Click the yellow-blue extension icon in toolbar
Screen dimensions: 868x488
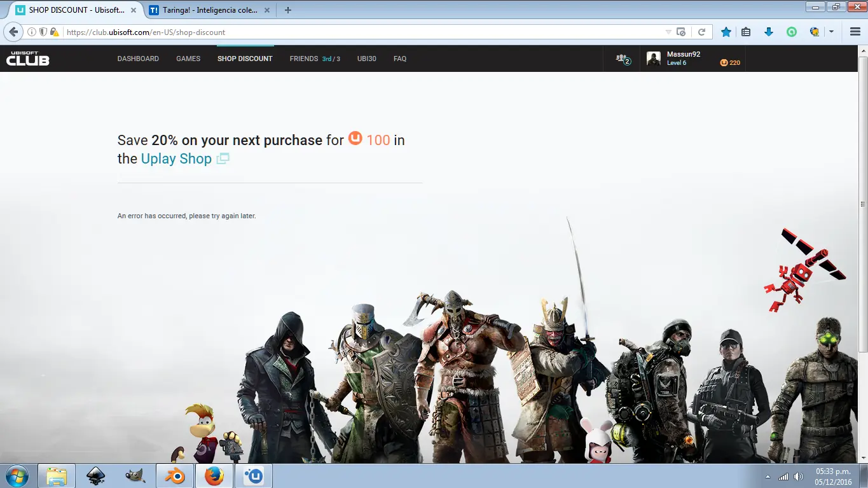(814, 32)
